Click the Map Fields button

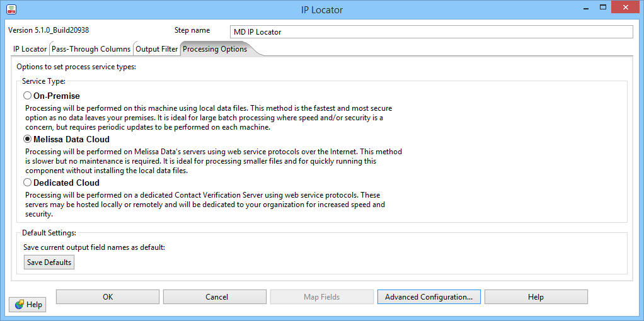coord(322,297)
